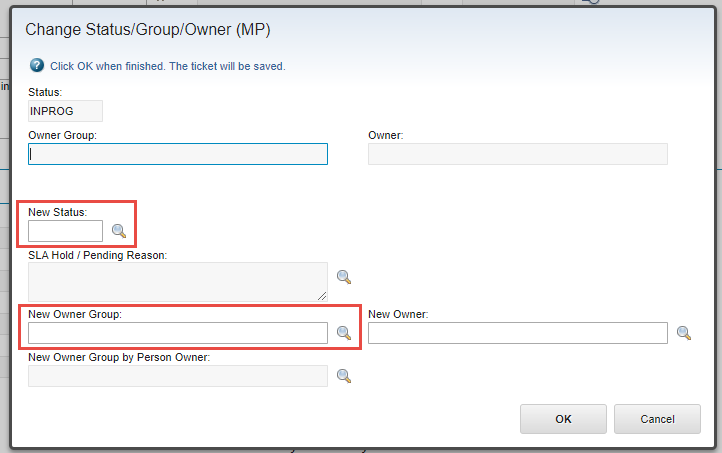Click inside the New Owner field
This screenshot has height=453, width=722.
pos(518,333)
